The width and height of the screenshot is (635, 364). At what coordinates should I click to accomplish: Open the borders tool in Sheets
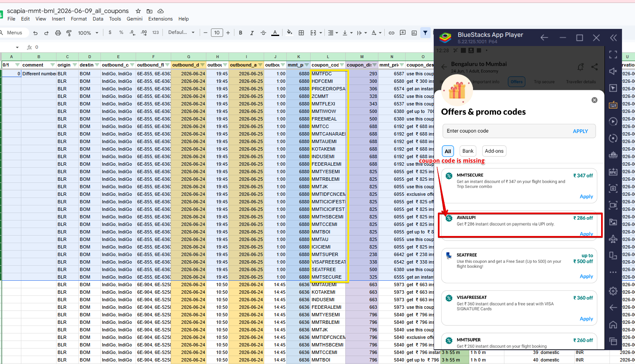coord(301,33)
